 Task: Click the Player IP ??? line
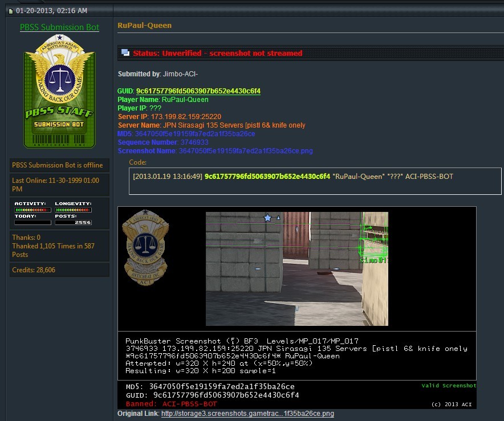pyautogui.click(x=139, y=108)
